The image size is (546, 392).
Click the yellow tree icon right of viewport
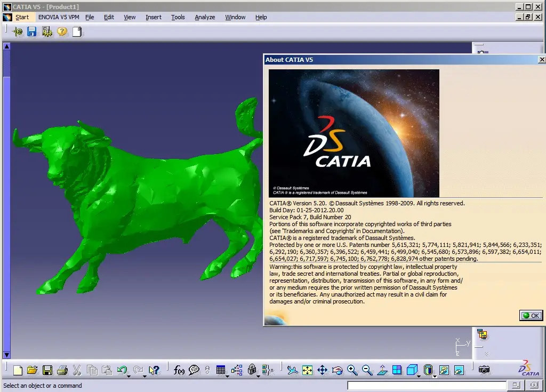click(x=482, y=334)
